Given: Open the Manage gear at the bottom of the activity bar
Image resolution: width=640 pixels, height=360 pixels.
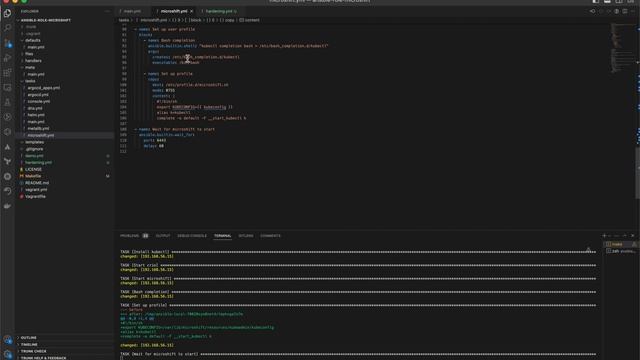Looking at the screenshot, I should pyautogui.click(x=7, y=354).
